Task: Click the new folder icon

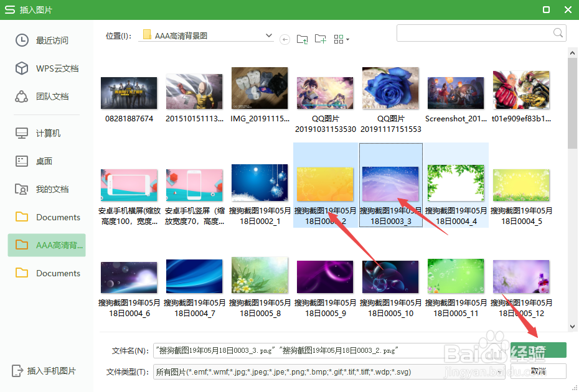Action: [x=320, y=39]
